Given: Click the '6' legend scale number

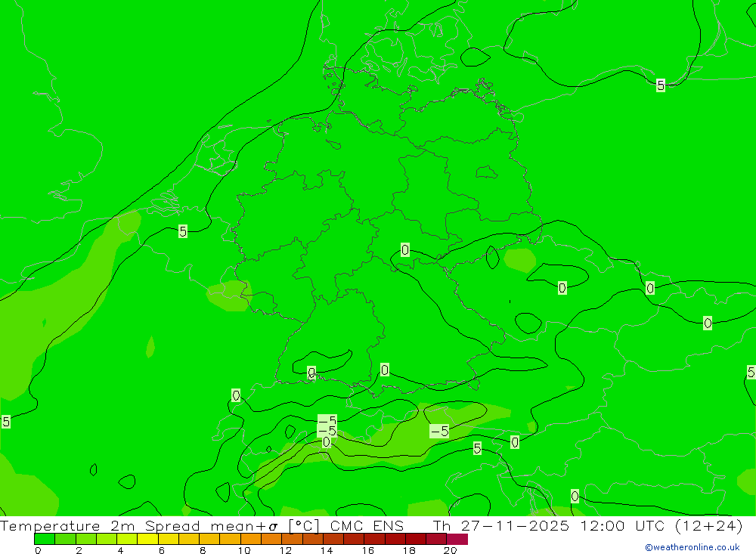Looking at the screenshot, I should pos(162,550).
